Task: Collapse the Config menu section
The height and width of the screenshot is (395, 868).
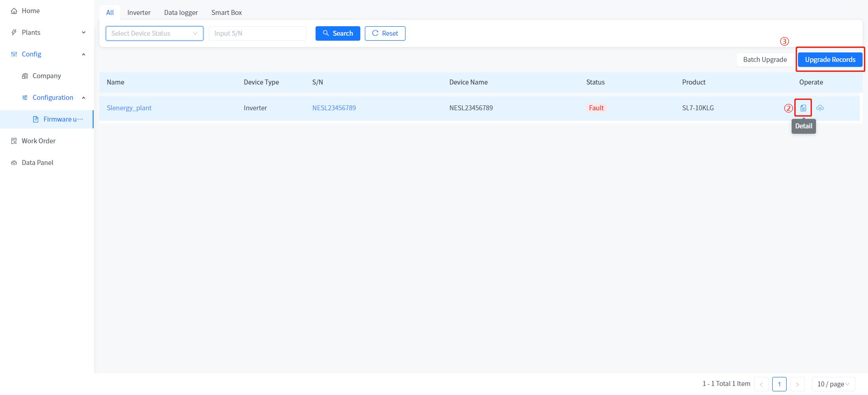Action: point(84,54)
